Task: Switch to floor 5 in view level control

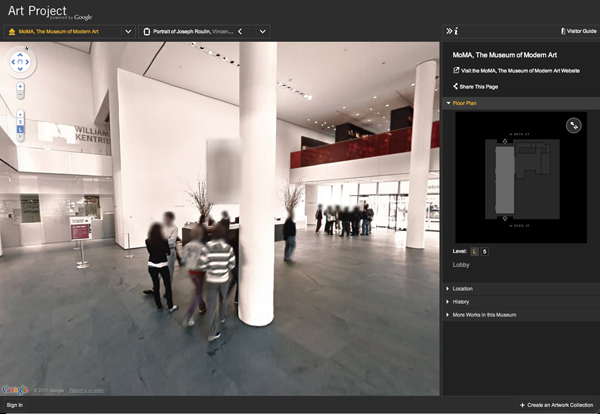Action: pyautogui.click(x=20, y=122)
